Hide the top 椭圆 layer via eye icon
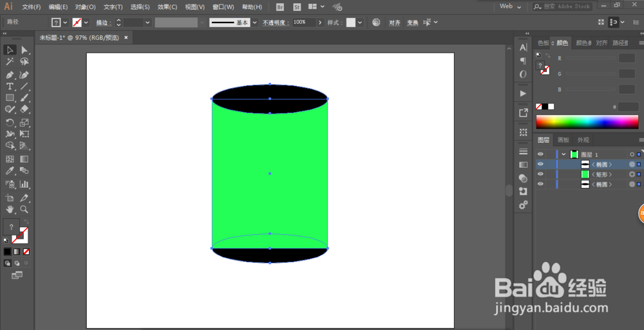Image resolution: width=644 pixels, height=330 pixels. [540, 164]
